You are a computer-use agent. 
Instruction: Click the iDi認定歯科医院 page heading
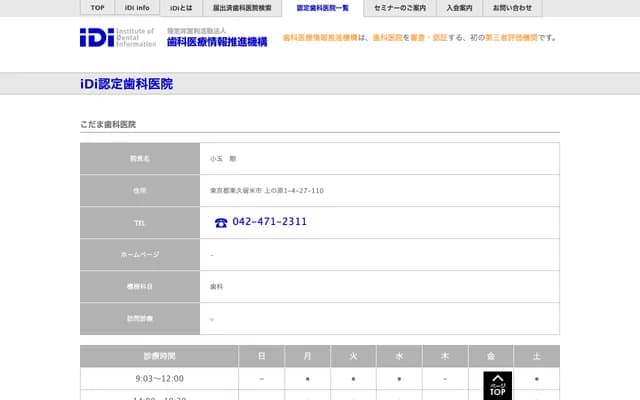pos(126,84)
